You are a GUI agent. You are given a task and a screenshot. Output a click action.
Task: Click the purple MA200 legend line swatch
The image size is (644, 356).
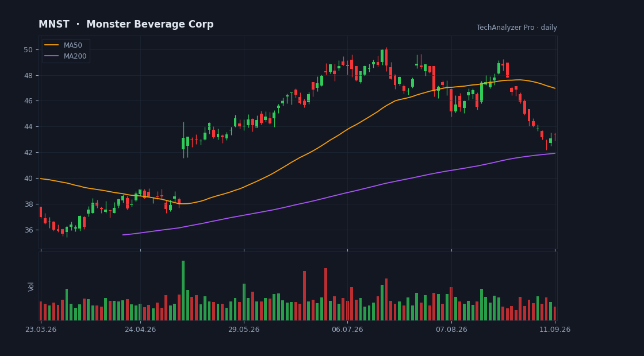(x=51, y=56)
